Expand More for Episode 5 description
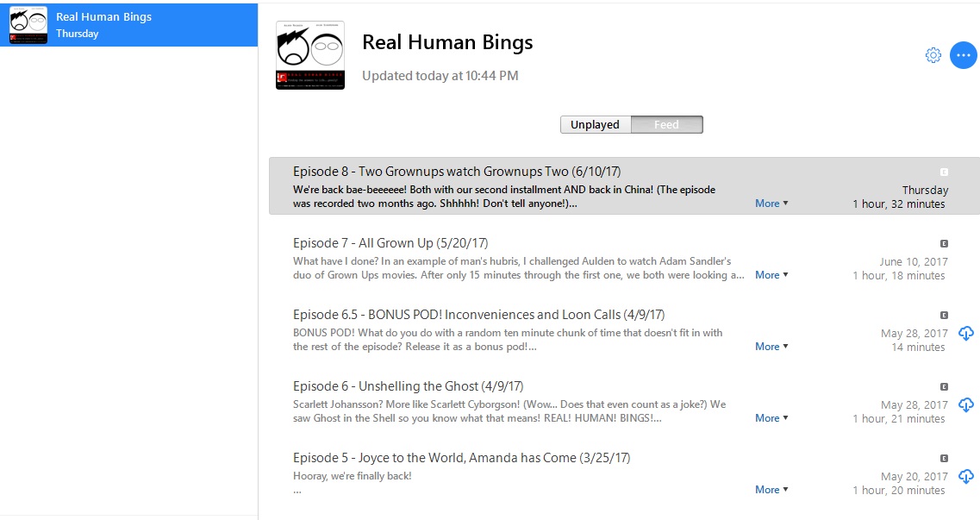Viewport: 980px width, 520px height. pos(771,489)
